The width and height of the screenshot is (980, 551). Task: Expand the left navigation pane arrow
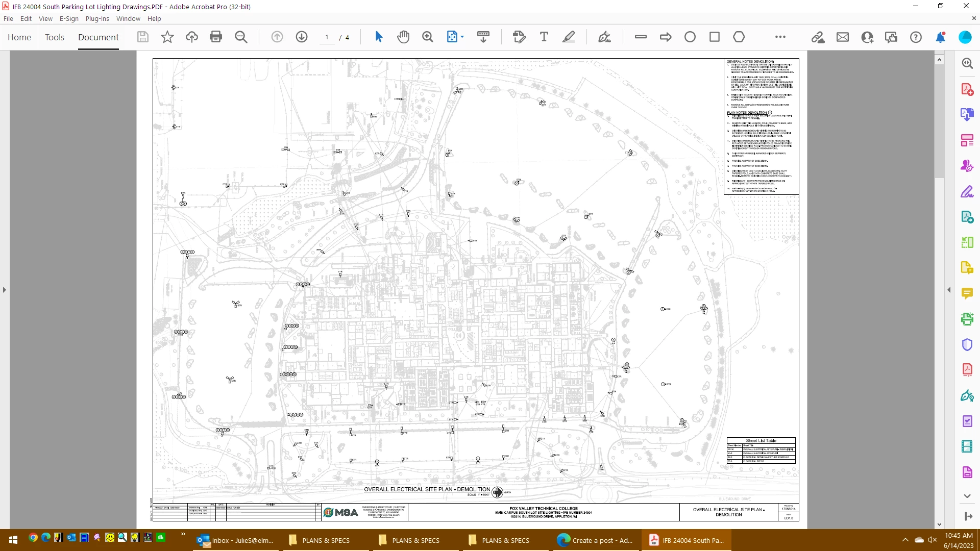[5, 290]
